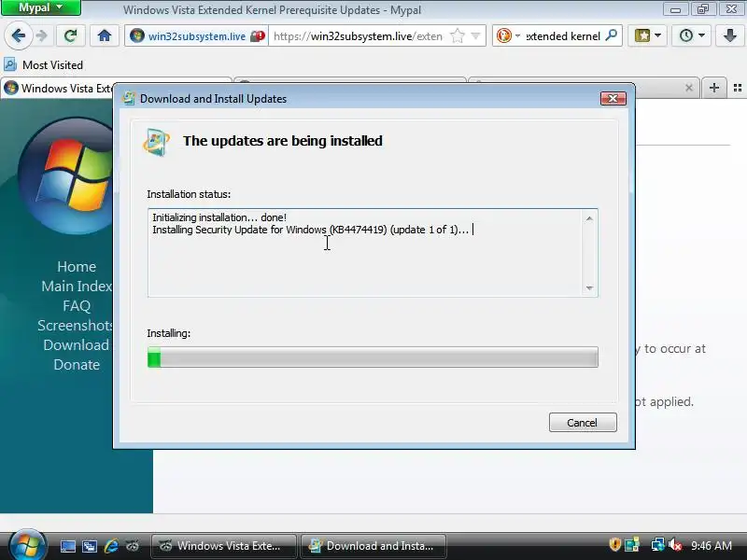Click the browser Forward arrow

(42, 35)
